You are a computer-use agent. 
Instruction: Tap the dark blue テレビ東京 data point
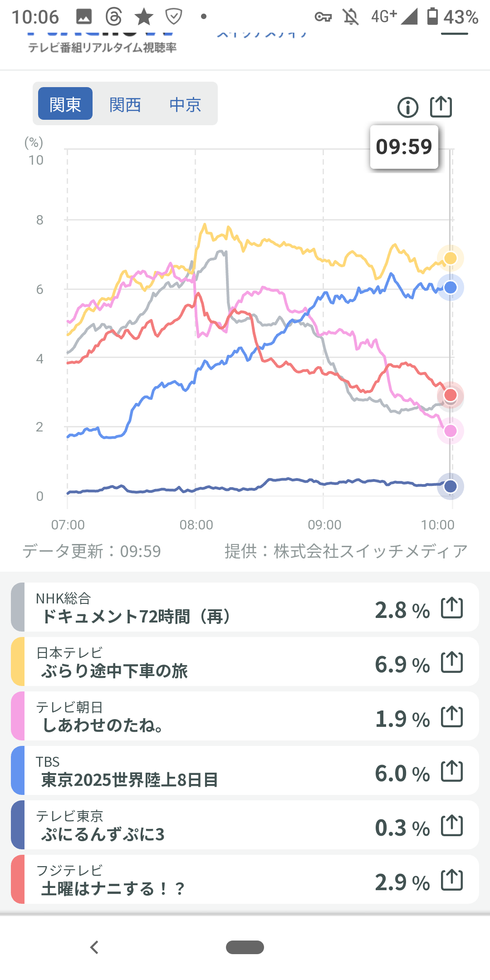(x=450, y=486)
